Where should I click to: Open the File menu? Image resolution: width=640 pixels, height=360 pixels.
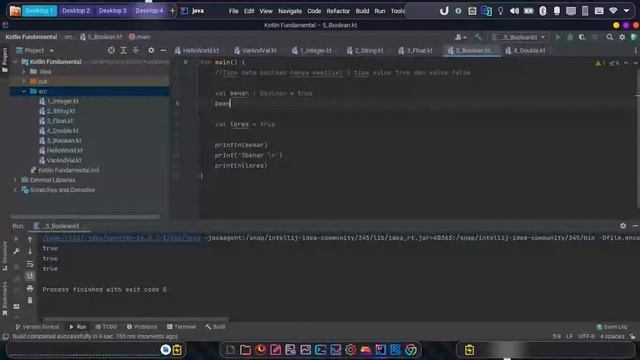point(233,11)
